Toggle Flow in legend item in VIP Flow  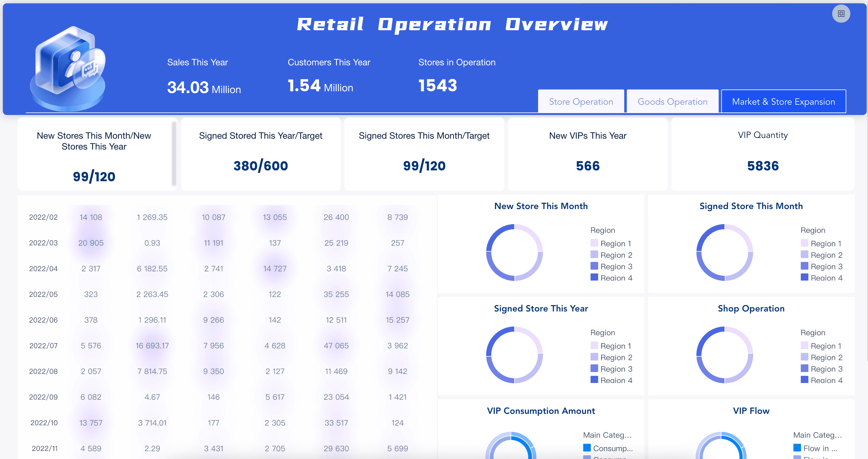pos(816,448)
